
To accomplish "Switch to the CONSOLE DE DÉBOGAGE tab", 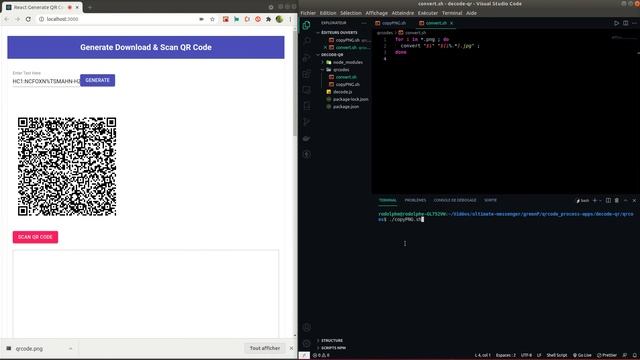I will pyautogui.click(x=455, y=200).
